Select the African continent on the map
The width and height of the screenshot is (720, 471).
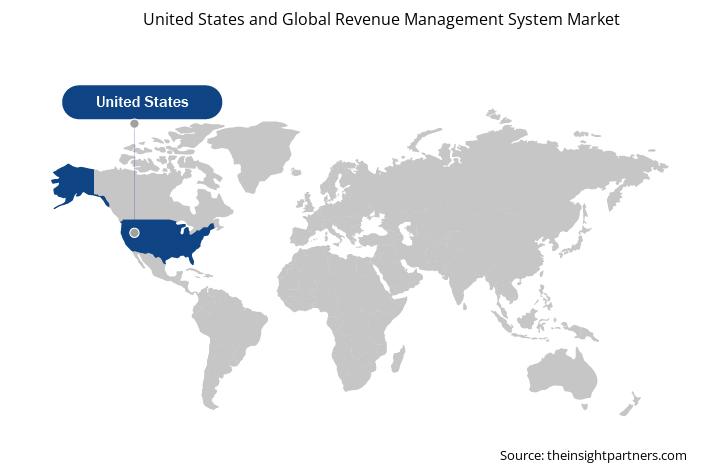coord(342,317)
